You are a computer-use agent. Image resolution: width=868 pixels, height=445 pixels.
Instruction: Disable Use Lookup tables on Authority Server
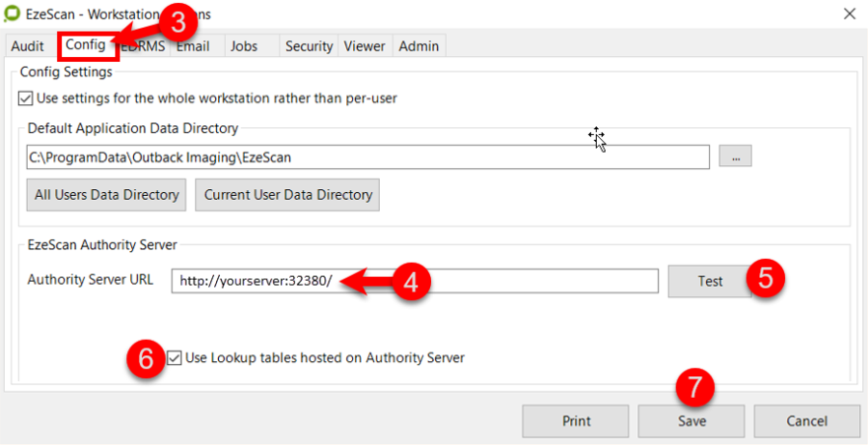tap(175, 358)
